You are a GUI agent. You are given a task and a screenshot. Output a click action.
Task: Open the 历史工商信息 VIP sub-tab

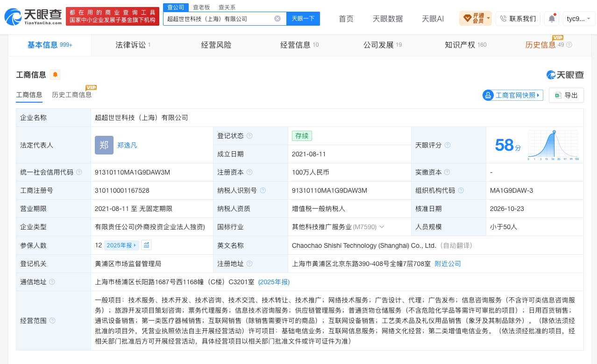pyautogui.click(x=71, y=95)
